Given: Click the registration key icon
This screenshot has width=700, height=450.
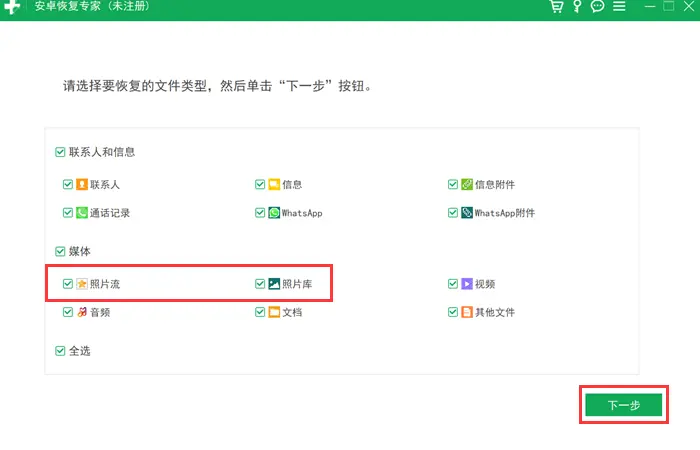Looking at the screenshot, I should coord(577,6).
